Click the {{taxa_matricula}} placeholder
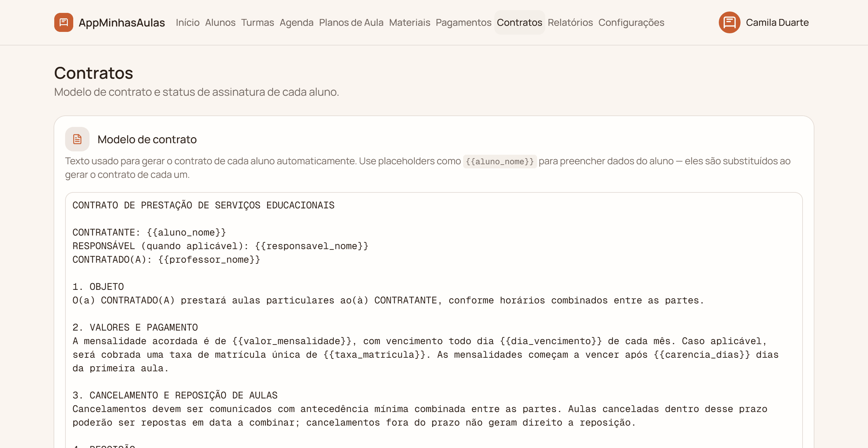 tap(374, 355)
